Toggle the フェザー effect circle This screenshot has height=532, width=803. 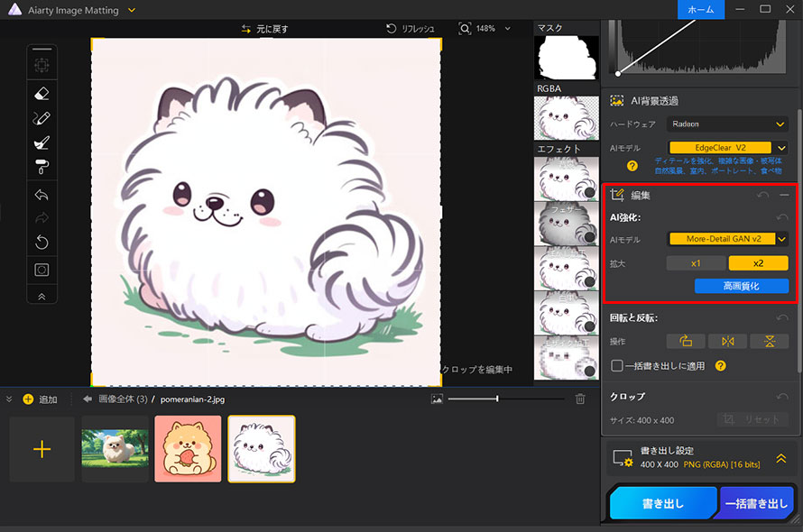pyautogui.click(x=589, y=237)
